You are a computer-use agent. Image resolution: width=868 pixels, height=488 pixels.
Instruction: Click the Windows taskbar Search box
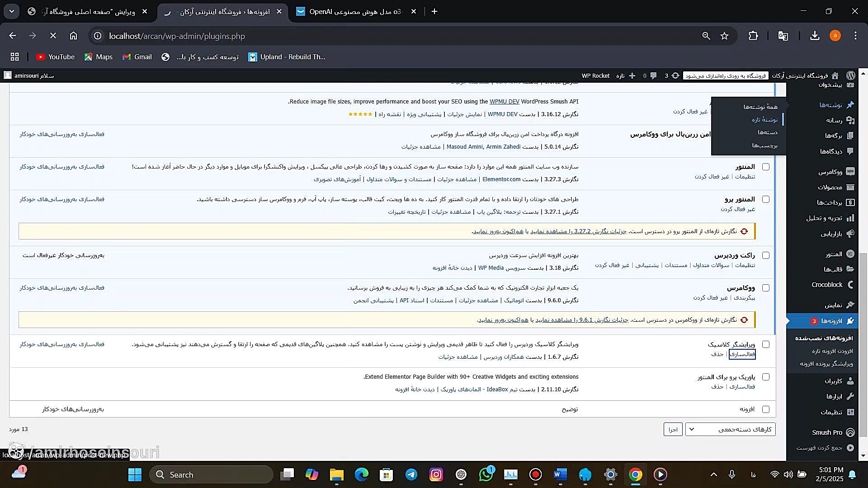pos(211,474)
